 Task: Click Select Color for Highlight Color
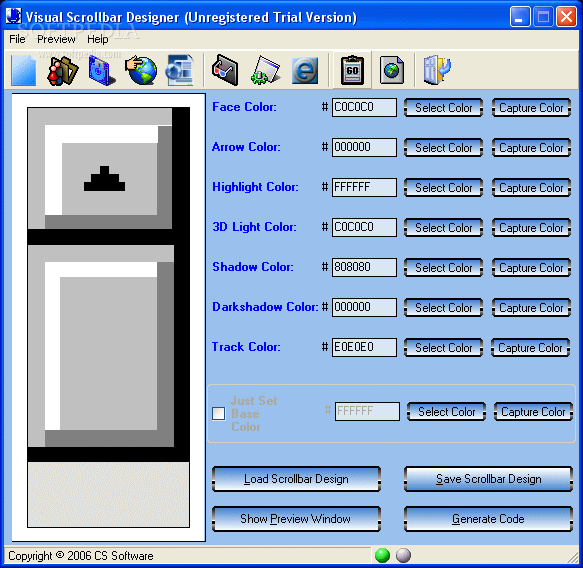(443, 188)
